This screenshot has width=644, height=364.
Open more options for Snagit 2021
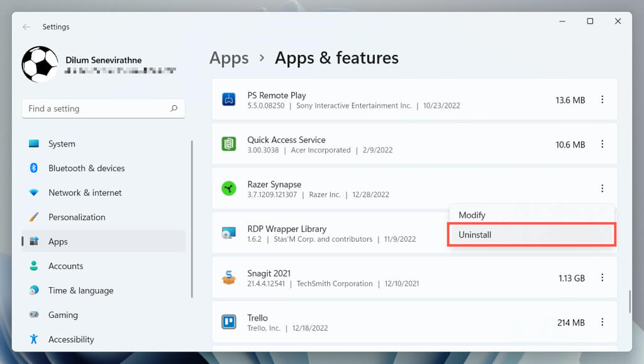[x=602, y=278]
